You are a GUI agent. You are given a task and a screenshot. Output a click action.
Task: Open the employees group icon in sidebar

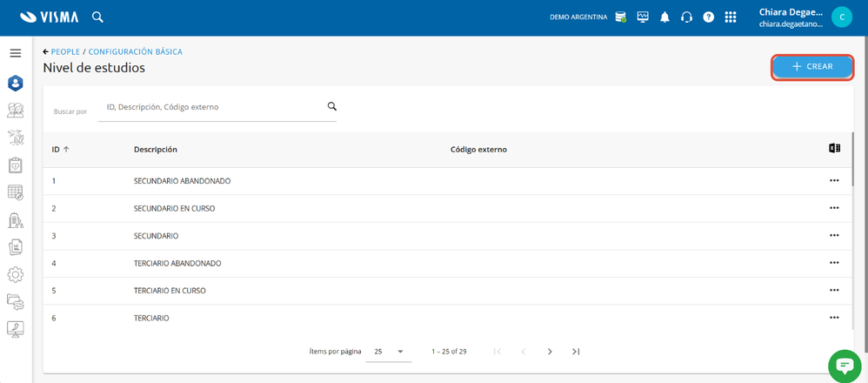pos(16,111)
